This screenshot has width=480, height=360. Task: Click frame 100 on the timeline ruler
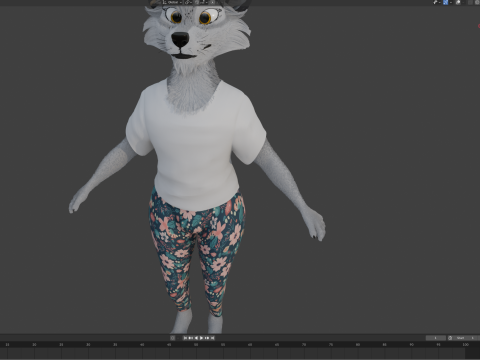[465, 345]
